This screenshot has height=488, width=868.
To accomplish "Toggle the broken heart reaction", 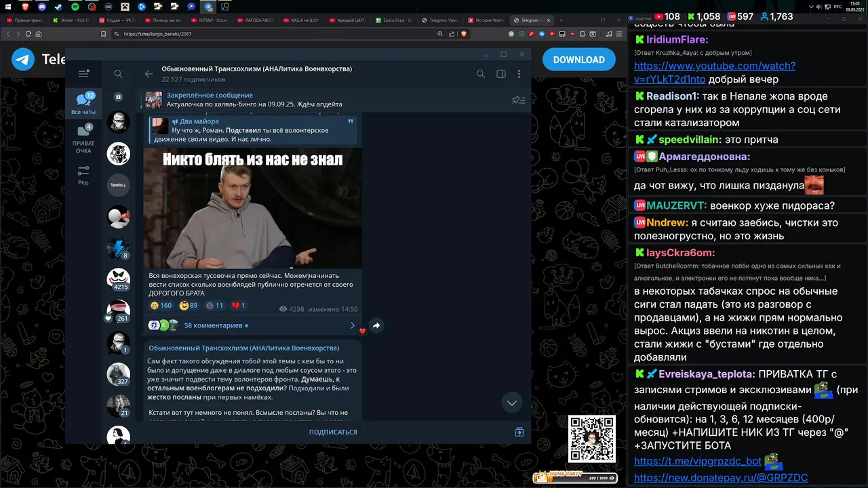I will pos(238,306).
